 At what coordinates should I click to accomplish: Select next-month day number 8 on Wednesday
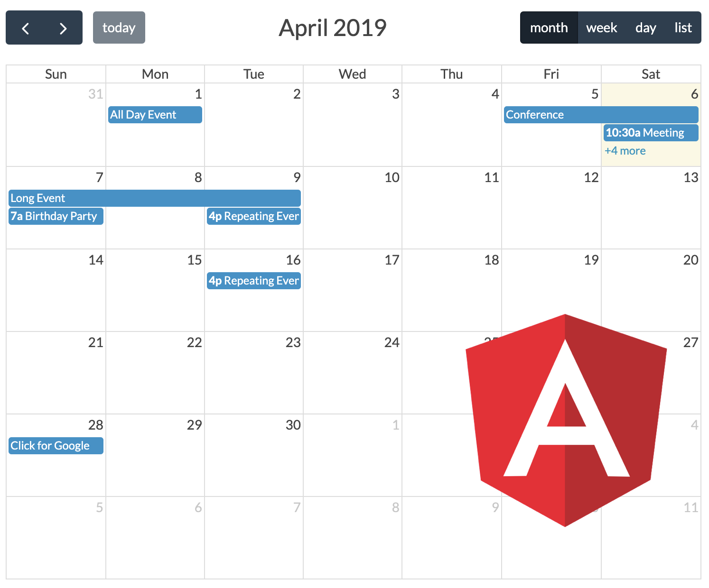(396, 507)
